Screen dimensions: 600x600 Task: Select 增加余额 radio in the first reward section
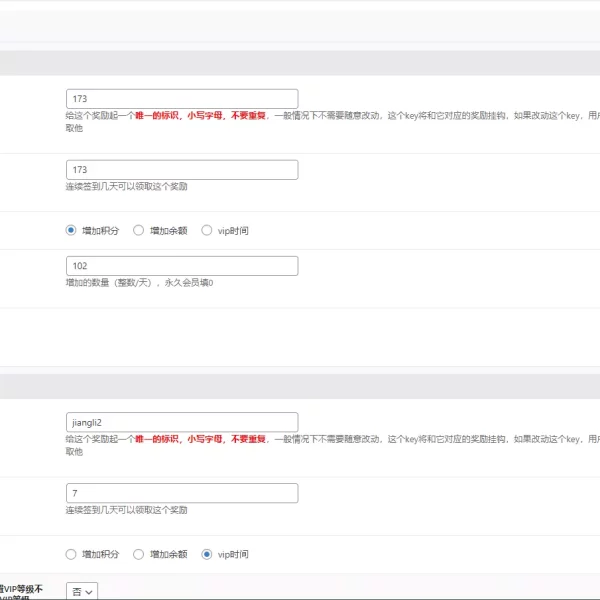point(138,230)
